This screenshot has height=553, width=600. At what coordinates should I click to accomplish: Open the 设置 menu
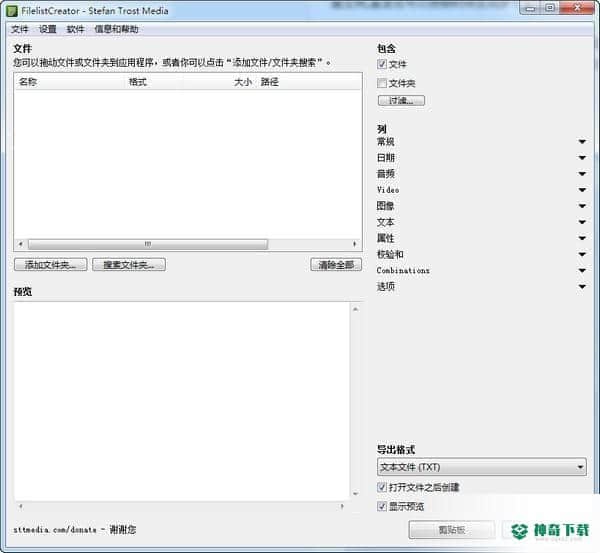[x=48, y=29]
